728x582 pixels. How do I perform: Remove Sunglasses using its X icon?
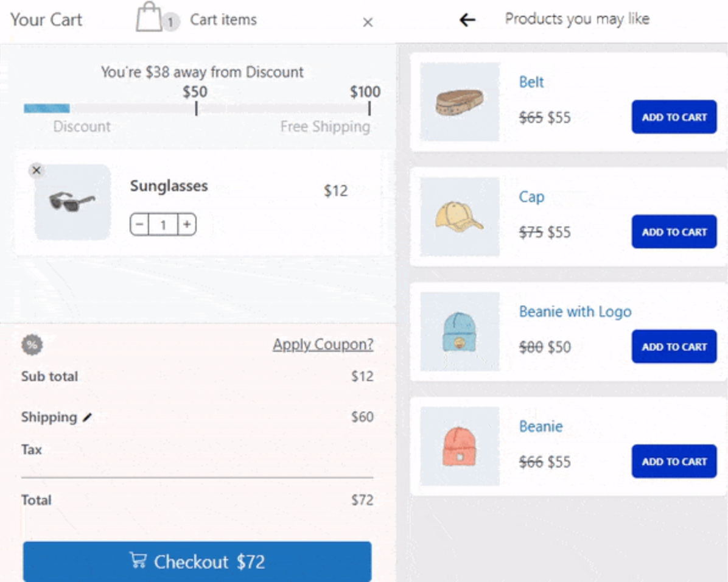(x=37, y=170)
